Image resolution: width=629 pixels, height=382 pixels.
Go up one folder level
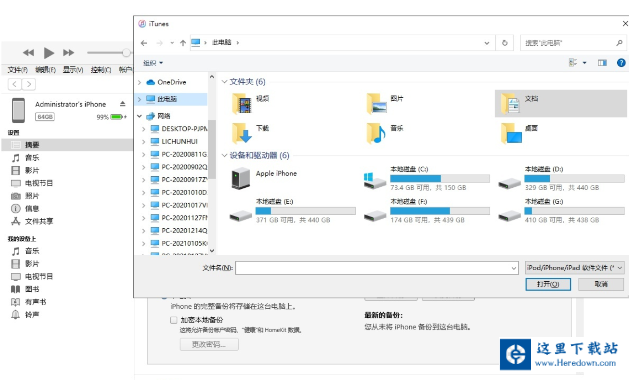click(x=183, y=43)
